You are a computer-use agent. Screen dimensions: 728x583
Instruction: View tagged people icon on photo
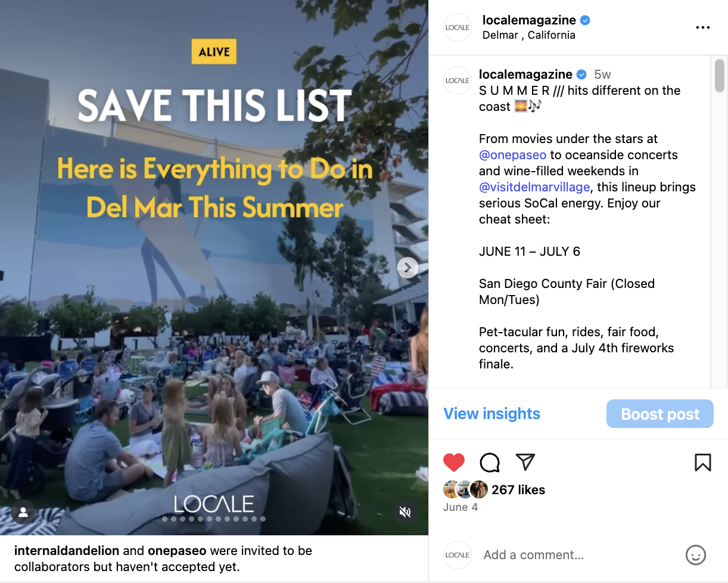tap(23, 512)
